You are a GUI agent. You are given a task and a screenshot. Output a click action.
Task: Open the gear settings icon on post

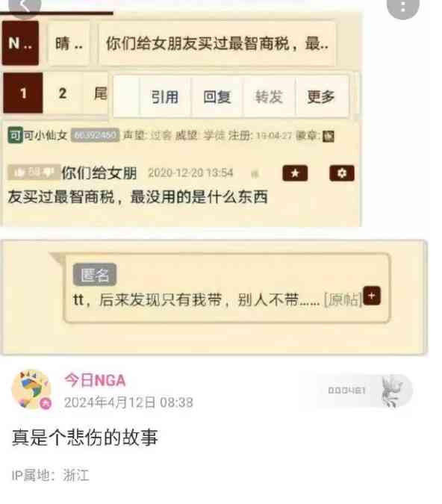[x=342, y=173]
